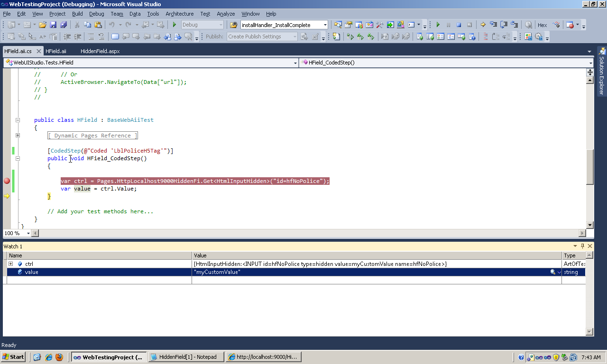Launch Internet Explorer from Quick Launch

[x=48, y=357]
